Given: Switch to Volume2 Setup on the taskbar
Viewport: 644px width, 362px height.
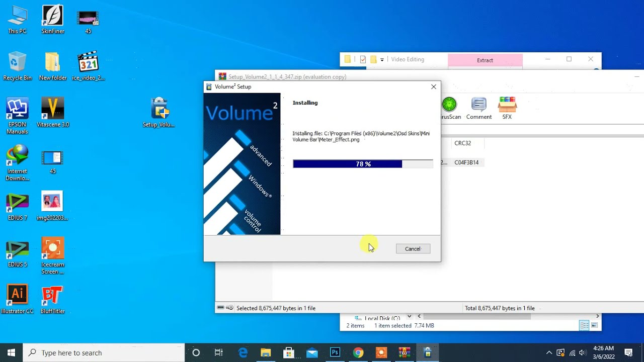Looking at the screenshot, I should coord(428,352).
